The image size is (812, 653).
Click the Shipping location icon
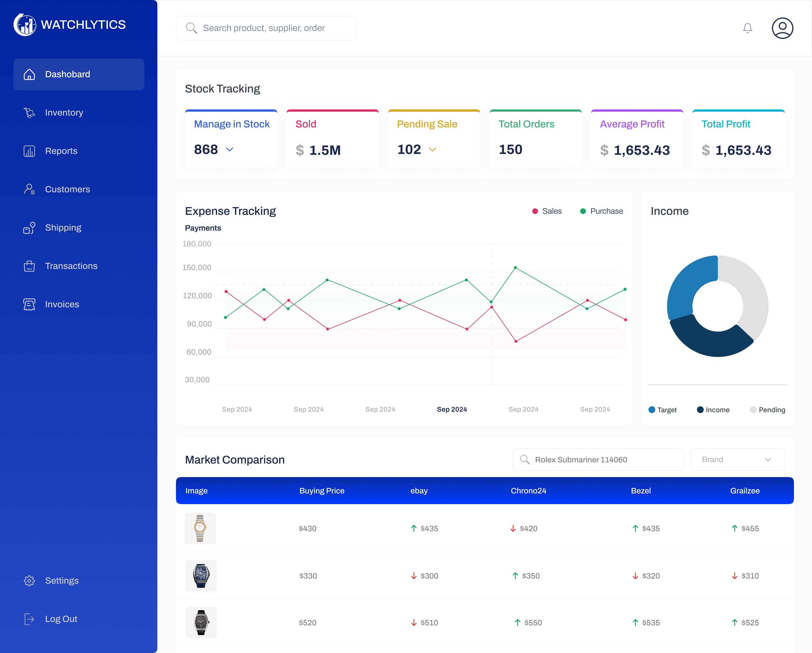(x=29, y=228)
